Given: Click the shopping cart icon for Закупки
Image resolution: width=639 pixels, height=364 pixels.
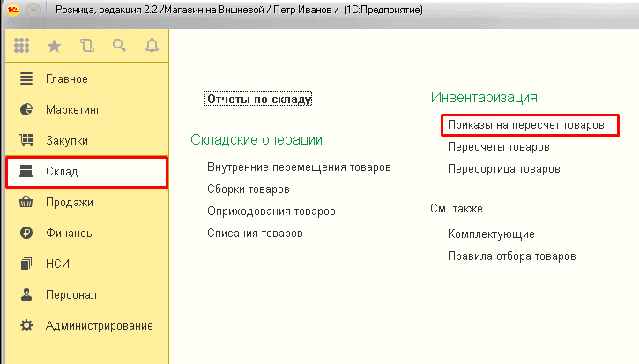Looking at the screenshot, I should 26,140.
